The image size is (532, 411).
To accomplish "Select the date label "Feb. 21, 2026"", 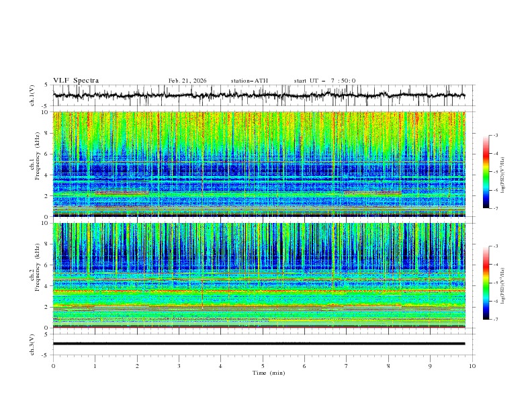I will coord(187,81).
